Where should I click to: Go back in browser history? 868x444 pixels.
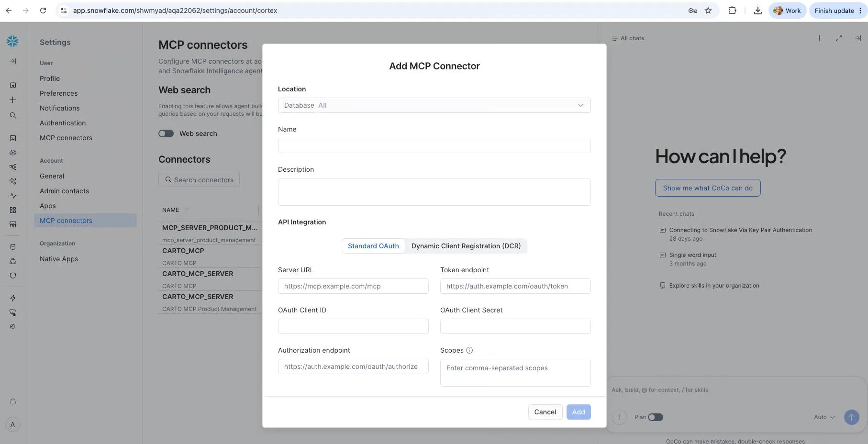(9, 11)
